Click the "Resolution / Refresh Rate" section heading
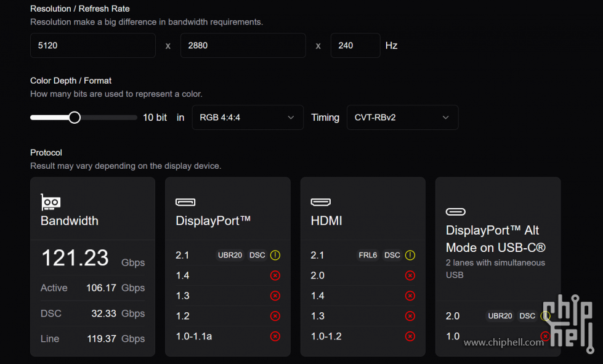The height and width of the screenshot is (364, 603). click(80, 9)
